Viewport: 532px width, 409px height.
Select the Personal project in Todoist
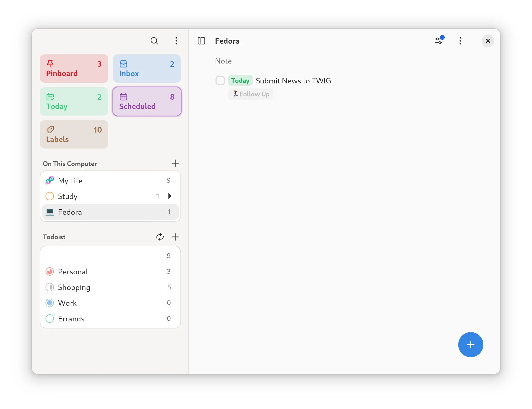73,272
